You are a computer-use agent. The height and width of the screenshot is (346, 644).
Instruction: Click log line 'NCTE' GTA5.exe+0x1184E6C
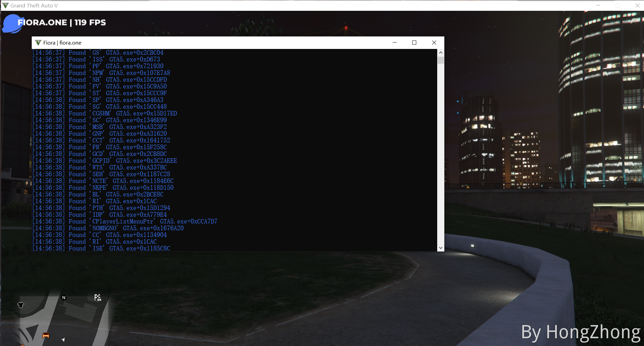click(103, 181)
